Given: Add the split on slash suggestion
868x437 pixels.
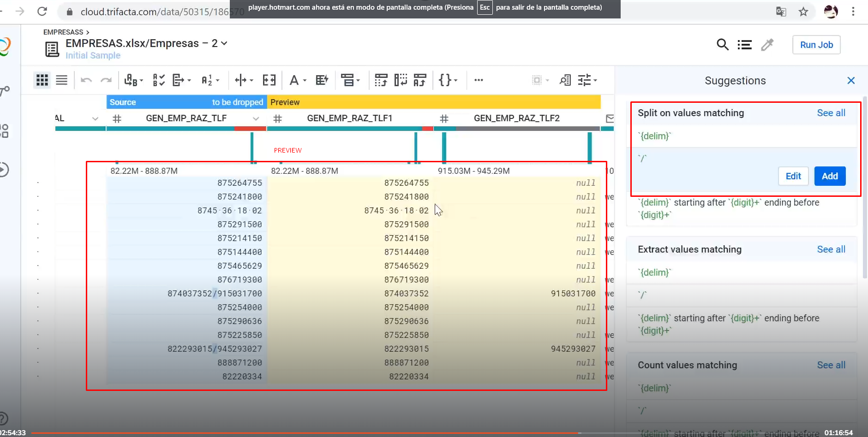Looking at the screenshot, I should tap(829, 176).
